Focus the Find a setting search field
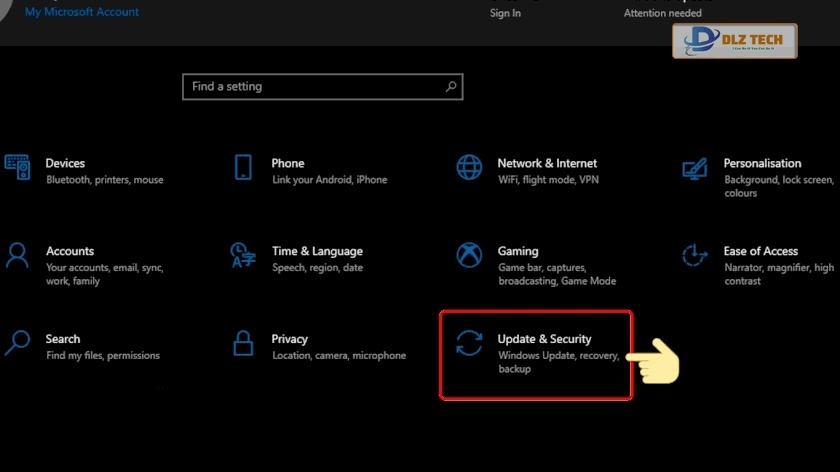This screenshot has width=840, height=472. pos(310,87)
